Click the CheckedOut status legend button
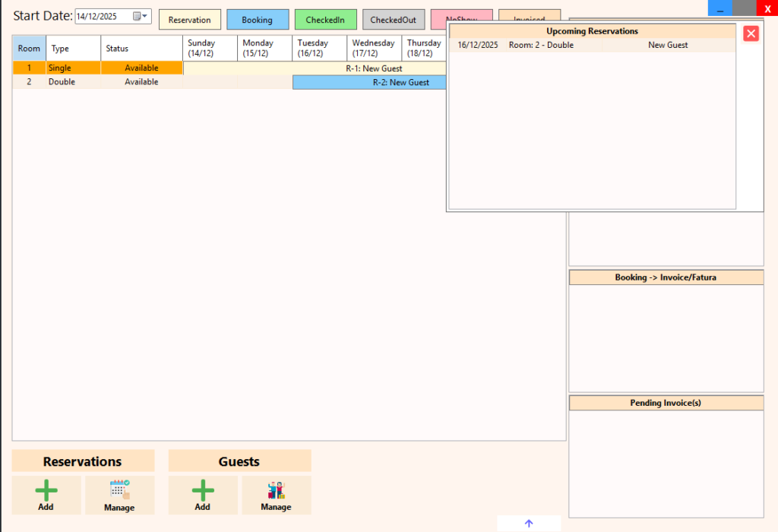This screenshot has width=778, height=532. (x=393, y=20)
